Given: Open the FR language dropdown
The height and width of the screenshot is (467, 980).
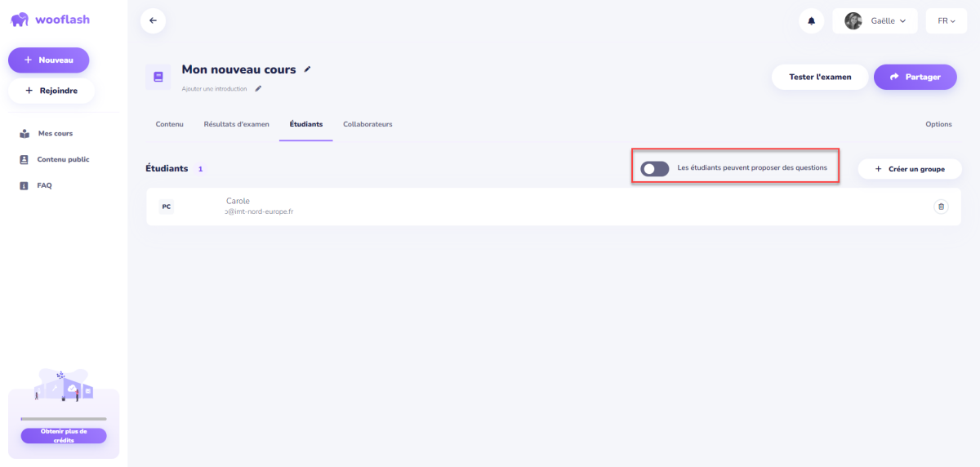Looking at the screenshot, I should (947, 21).
